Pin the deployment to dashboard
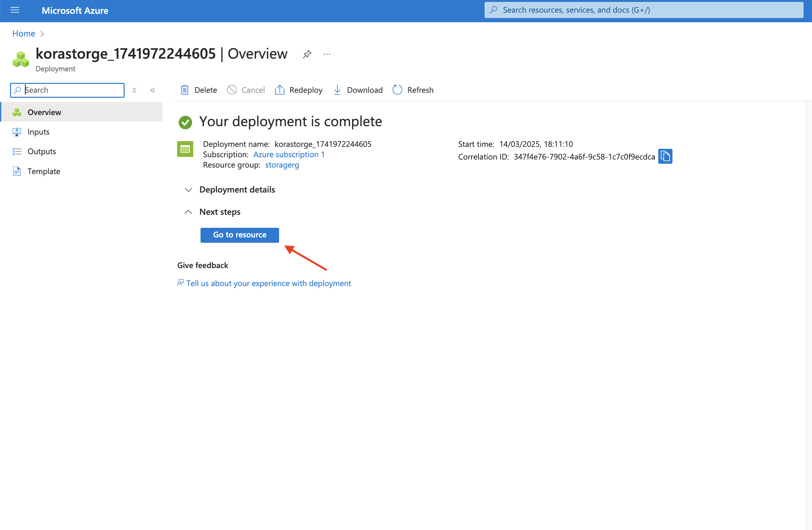The image size is (812, 530). click(307, 54)
